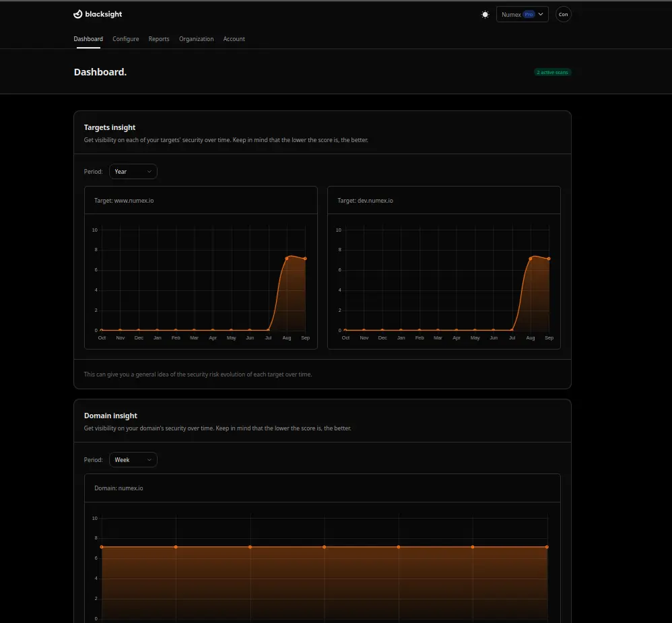The image size is (672, 623).
Task: Click the '2 active scans' indicator
Action: click(x=552, y=72)
